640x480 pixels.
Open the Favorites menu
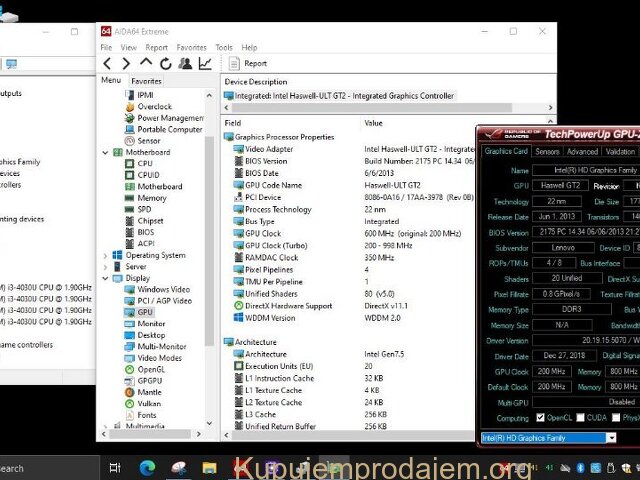click(191, 47)
